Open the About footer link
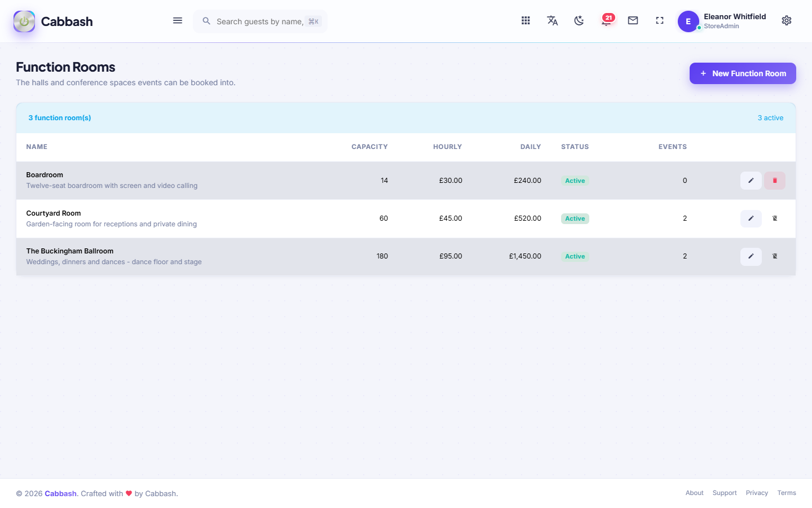This screenshot has height=508, width=812. [x=695, y=493]
